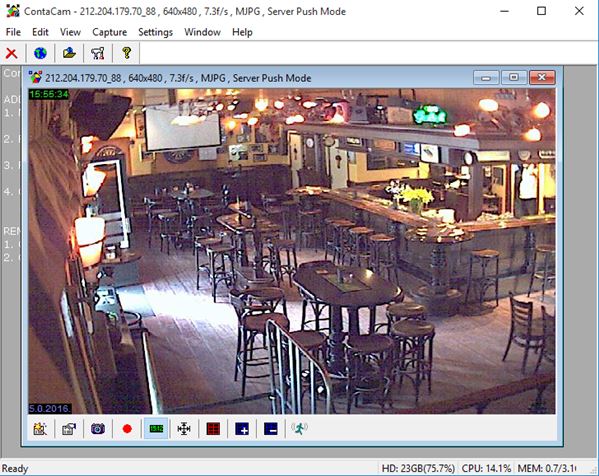This screenshot has width=599, height=476.
Task: Click the fullscreen four-arrow icon
Action: click(x=184, y=429)
